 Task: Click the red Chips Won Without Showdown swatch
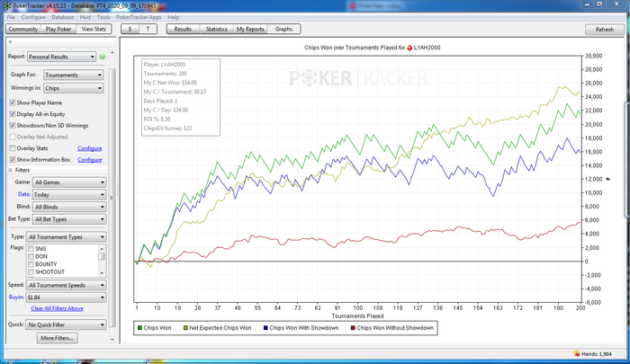pyautogui.click(x=353, y=328)
